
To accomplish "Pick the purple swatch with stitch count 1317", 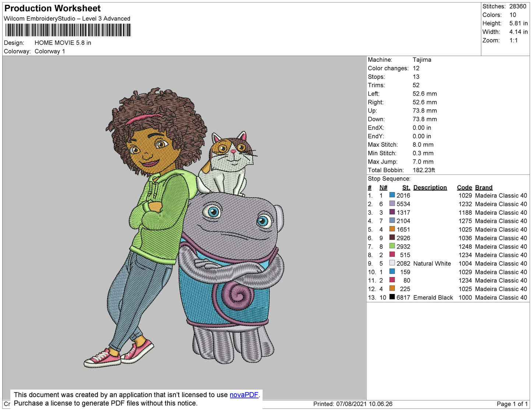I will point(392,212).
